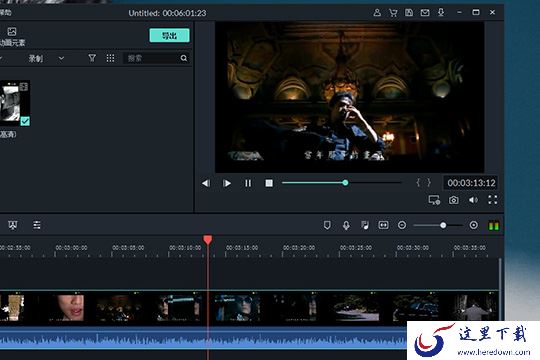540x360 pixels.
Task: Take a snapshot with camera icon
Action: point(454,200)
